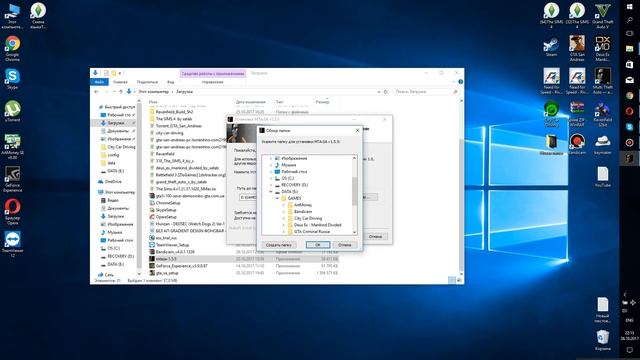Open the Multi Theft Auto desktop shortcut

click(x=603, y=81)
